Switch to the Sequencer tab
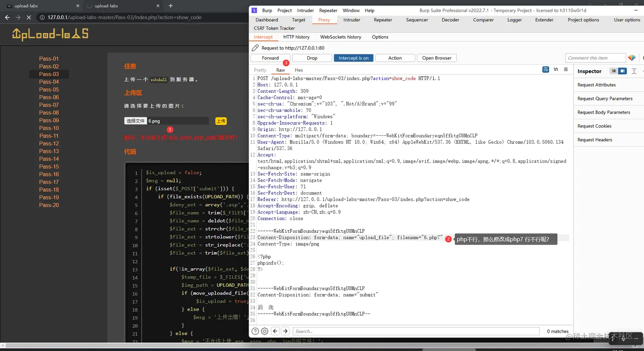The width and height of the screenshot is (644, 351). (417, 20)
